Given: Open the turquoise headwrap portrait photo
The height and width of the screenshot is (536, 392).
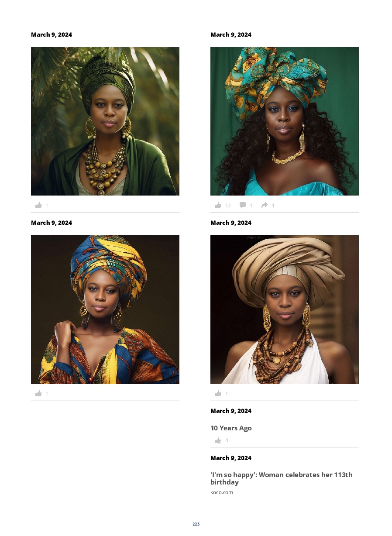Looking at the screenshot, I should [x=285, y=121].
